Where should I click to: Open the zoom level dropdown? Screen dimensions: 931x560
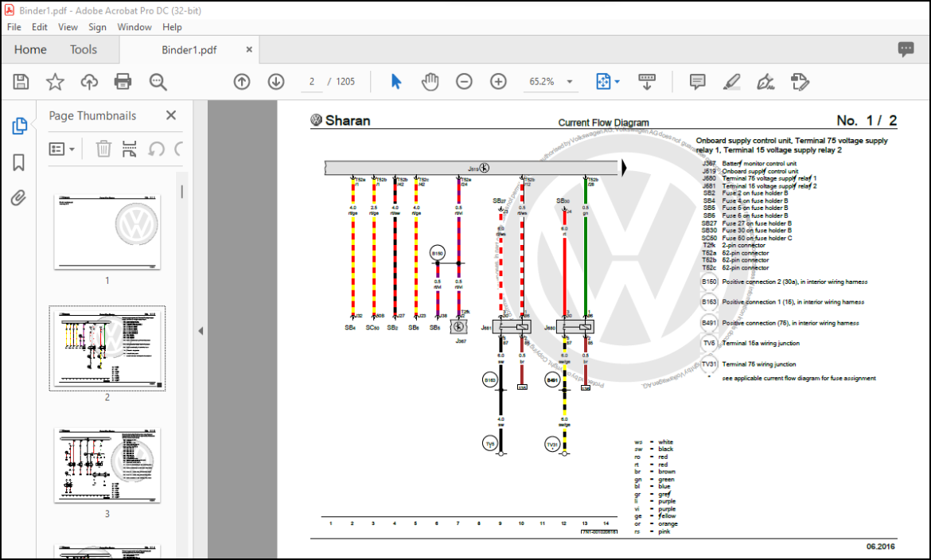point(570,82)
